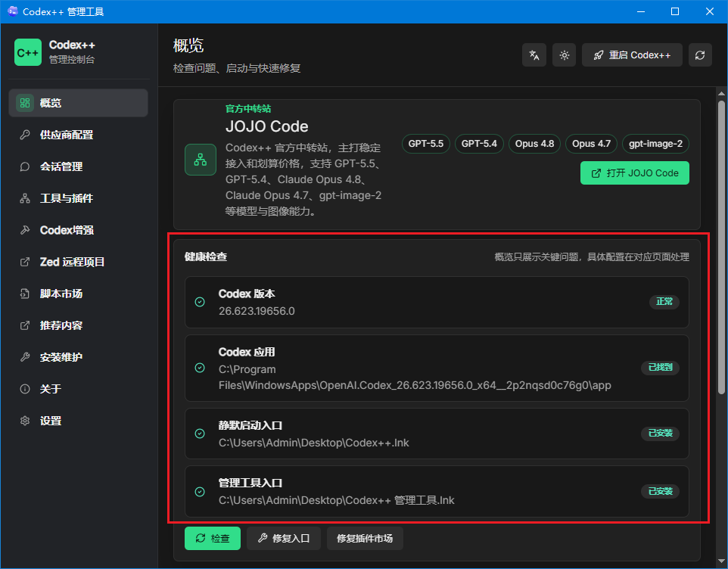Click the key icon beside 供应商配置

pyautogui.click(x=25, y=135)
